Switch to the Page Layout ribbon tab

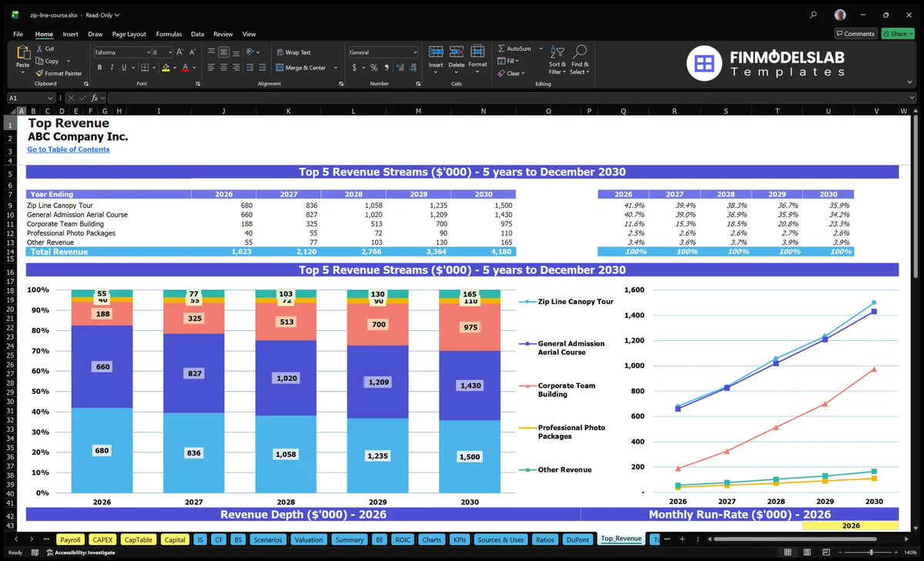coord(129,34)
